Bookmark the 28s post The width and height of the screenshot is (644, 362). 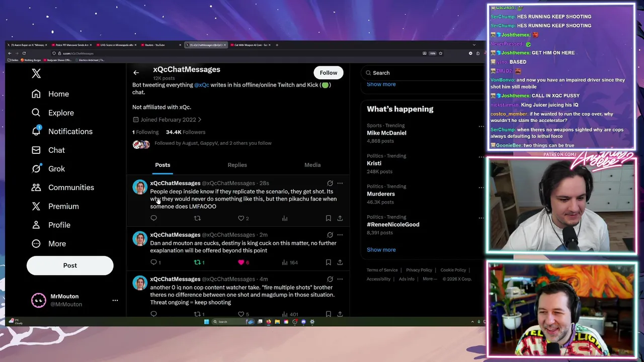pyautogui.click(x=328, y=218)
